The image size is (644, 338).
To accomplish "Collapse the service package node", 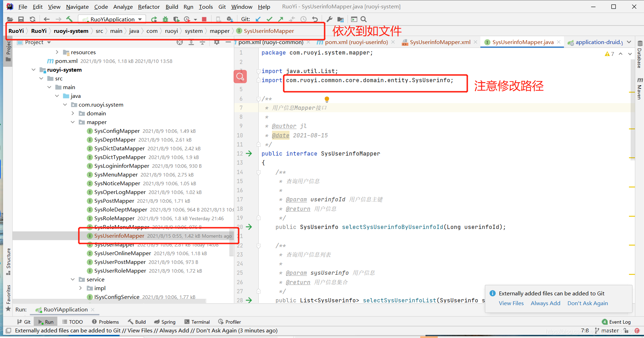I will (x=73, y=280).
